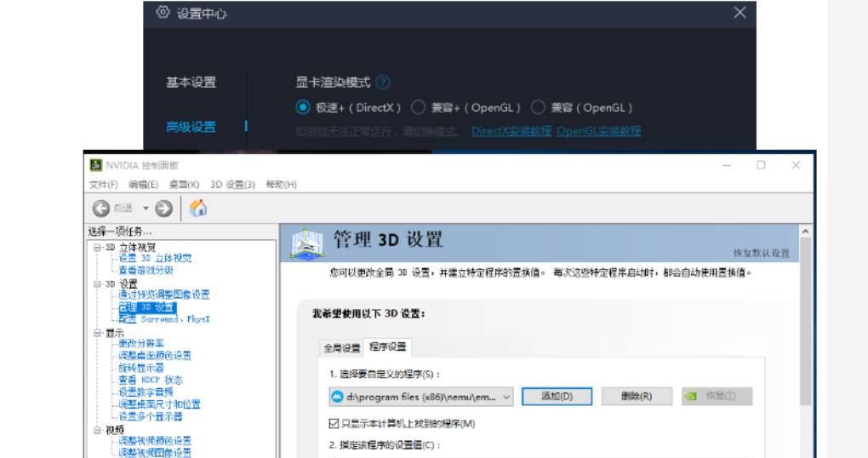868x458 pixels.
Task: Click the 恢复(I) button
Action: click(x=717, y=397)
